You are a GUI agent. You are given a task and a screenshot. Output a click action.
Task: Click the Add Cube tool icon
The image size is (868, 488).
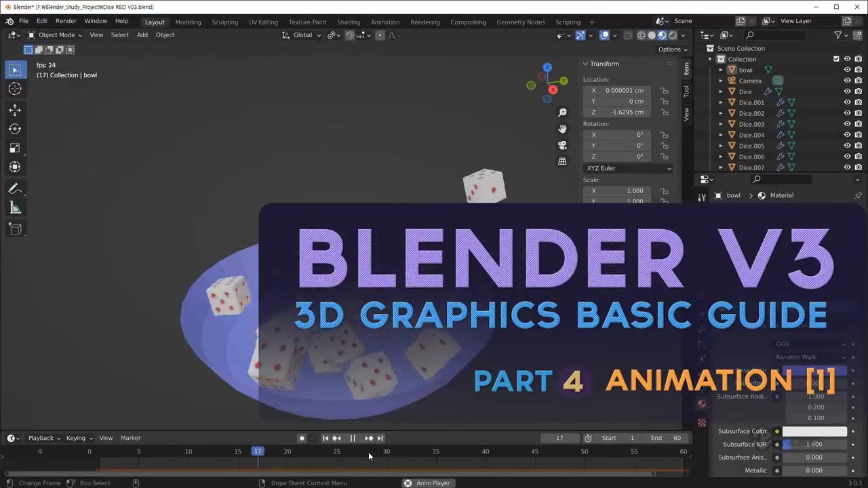click(x=15, y=229)
